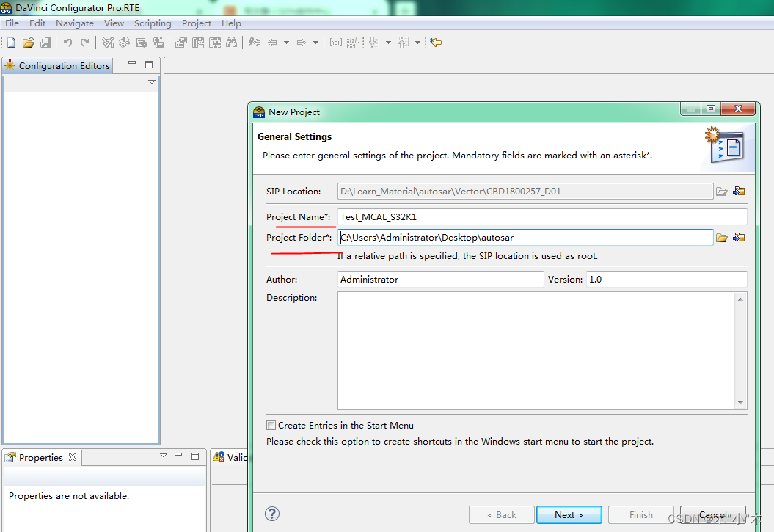774x532 pixels.
Task: Click the Cancel button in New Project
Action: [x=713, y=514]
